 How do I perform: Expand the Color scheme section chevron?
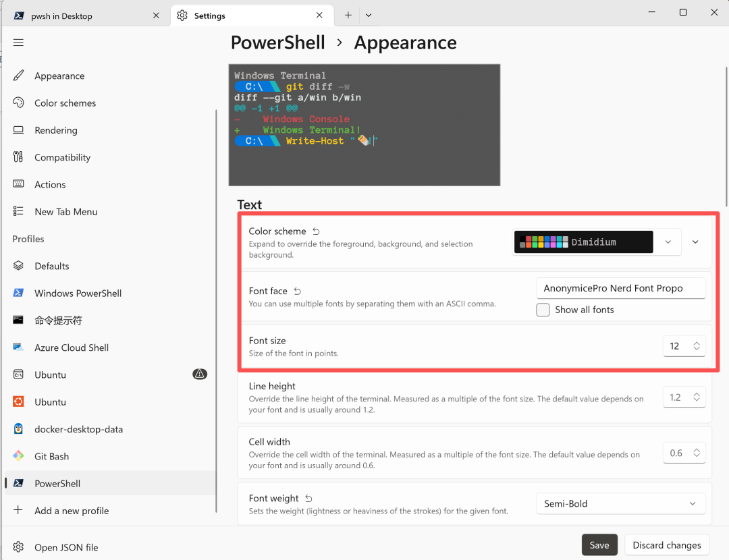pos(695,242)
